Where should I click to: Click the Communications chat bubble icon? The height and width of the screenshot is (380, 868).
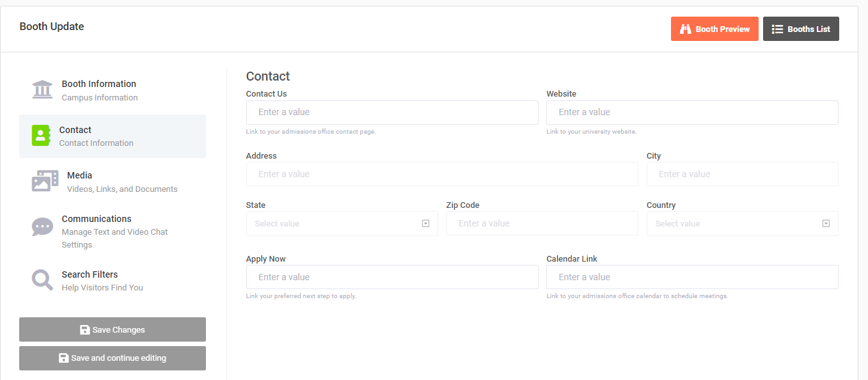coord(42,227)
